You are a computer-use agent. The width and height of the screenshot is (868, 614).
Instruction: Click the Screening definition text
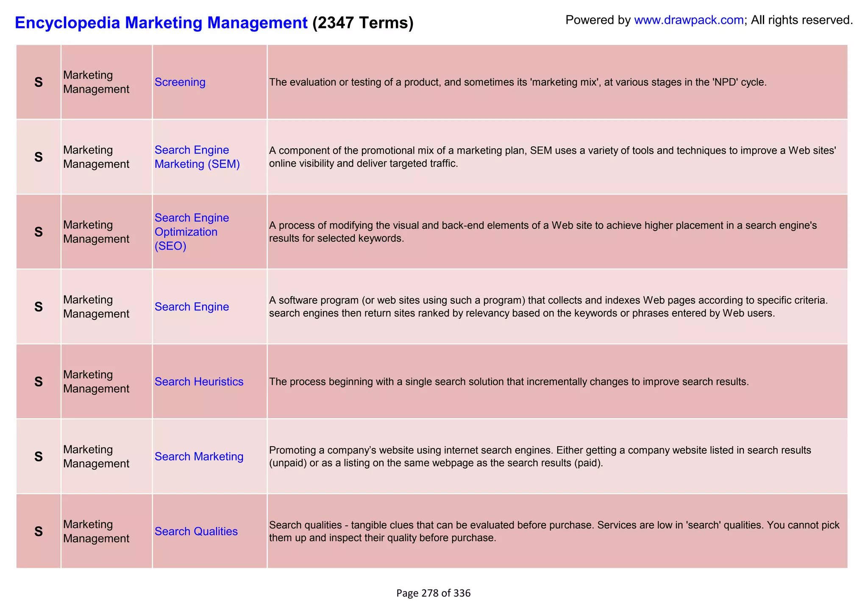coord(518,82)
